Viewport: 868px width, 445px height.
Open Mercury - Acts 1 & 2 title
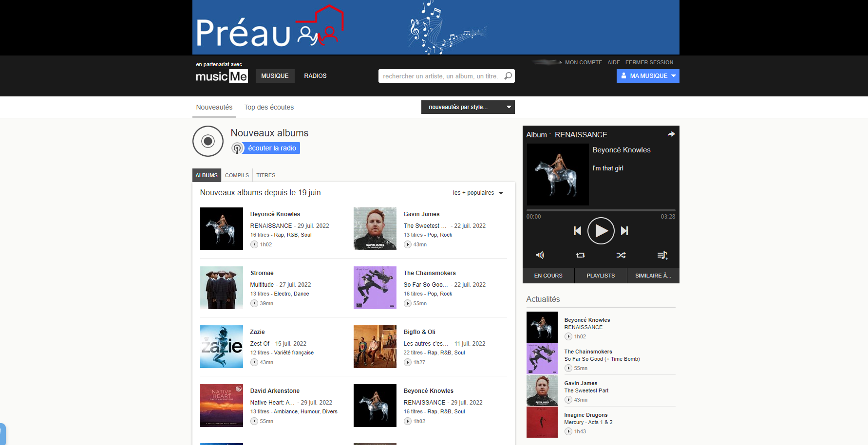coord(588,422)
